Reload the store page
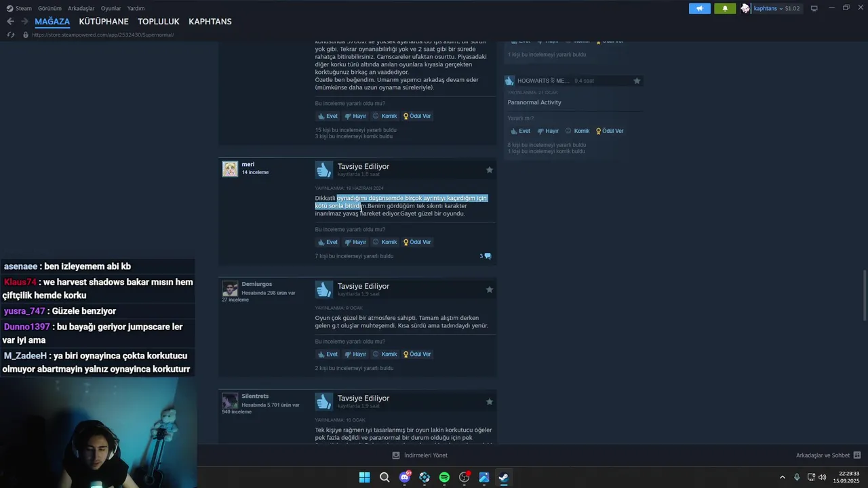 point(11,35)
